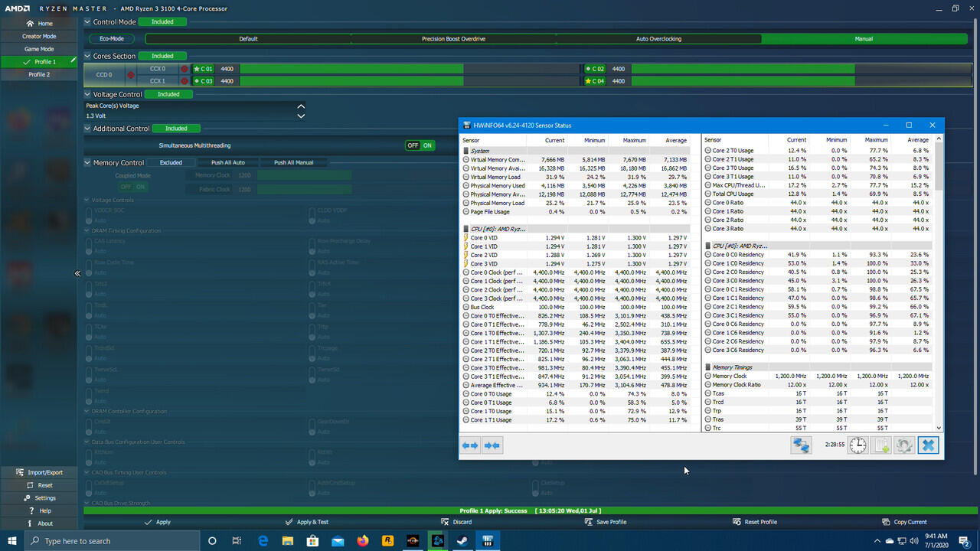Click the C 01 clock speed bar
The width and height of the screenshot is (980, 551).
[x=410, y=69]
